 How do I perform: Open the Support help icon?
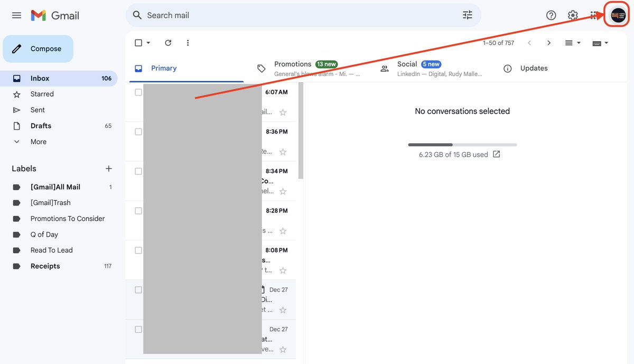point(551,15)
